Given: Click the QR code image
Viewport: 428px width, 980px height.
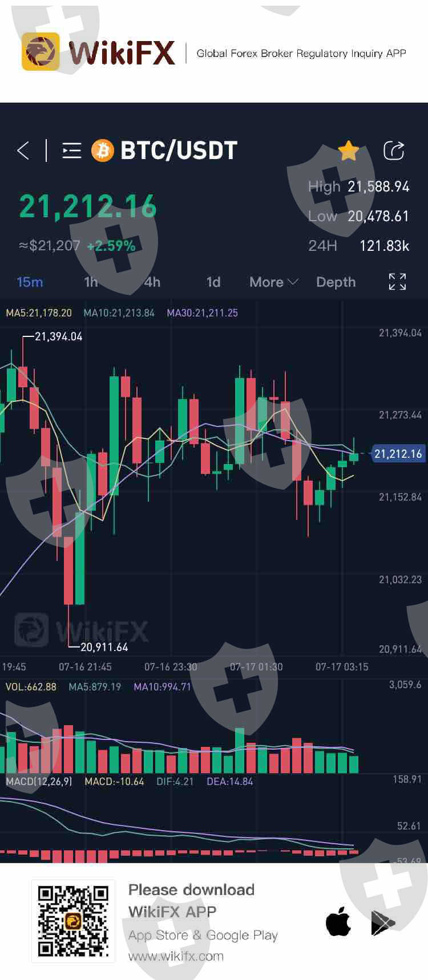Looking at the screenshot, I should [x=73, y=921].
